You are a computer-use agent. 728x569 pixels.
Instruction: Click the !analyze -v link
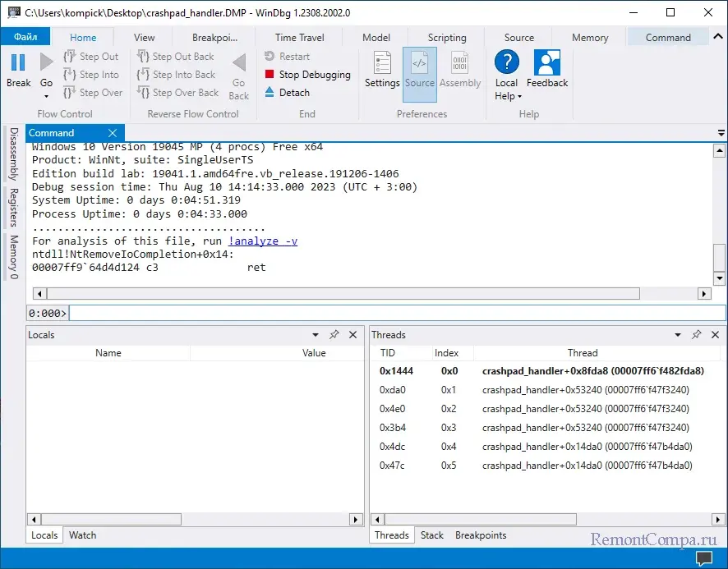click(x=263, y=241)
